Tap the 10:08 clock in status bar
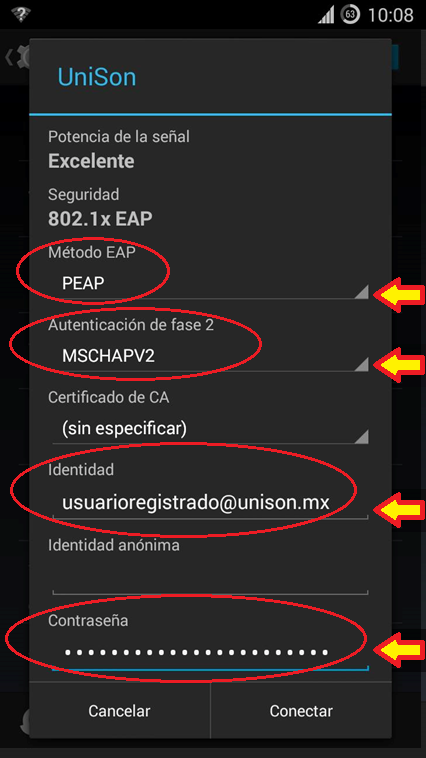Screen dimensions: 426x758 pyautogui.click(x=391, y=15)
